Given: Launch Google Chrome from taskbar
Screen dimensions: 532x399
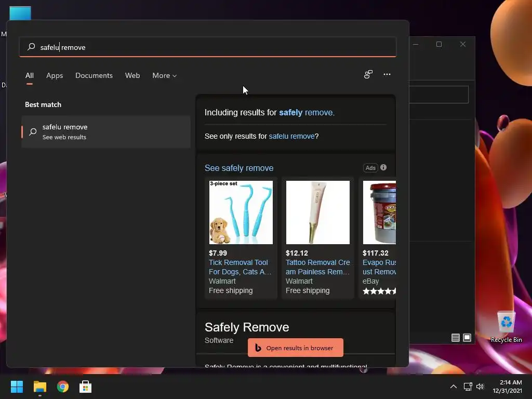Looking at the screenshot, I should (62, 387).
